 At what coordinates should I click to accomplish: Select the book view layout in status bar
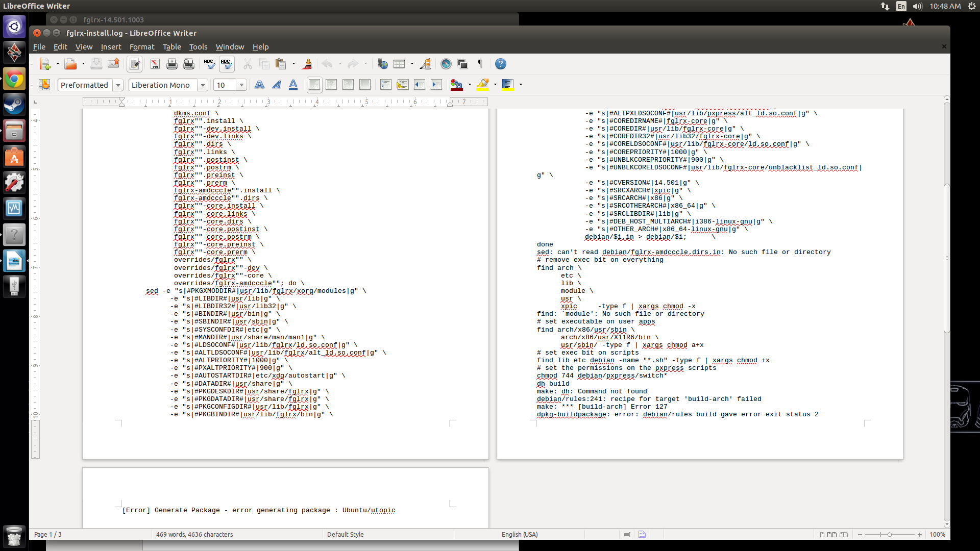(844, 535)
